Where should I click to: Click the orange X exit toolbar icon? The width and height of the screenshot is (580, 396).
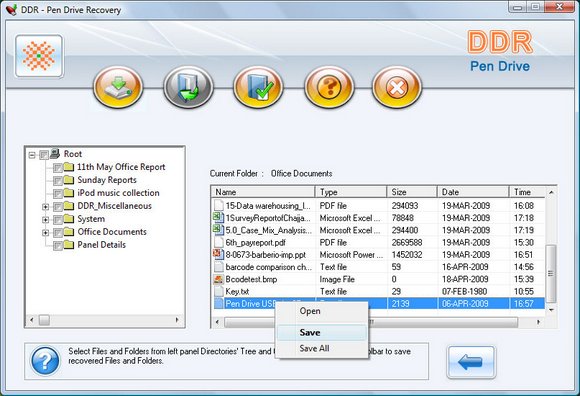coord(397,87)
